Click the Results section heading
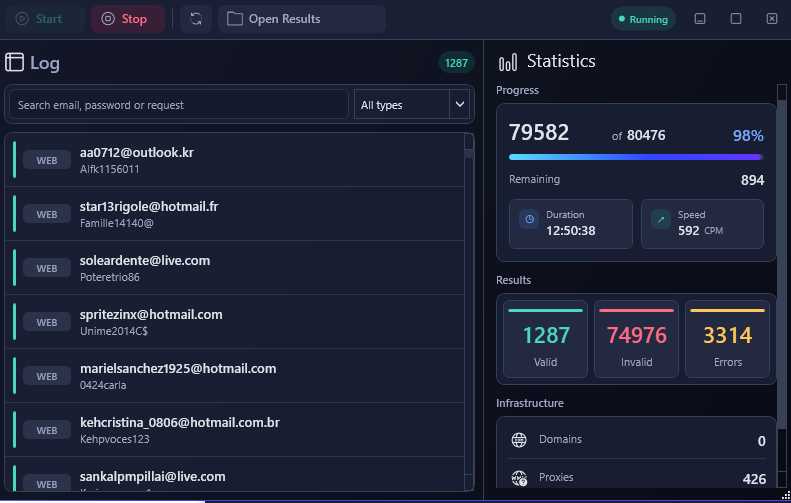This screenshot has width=791, height=503. [x=513, y=280]
